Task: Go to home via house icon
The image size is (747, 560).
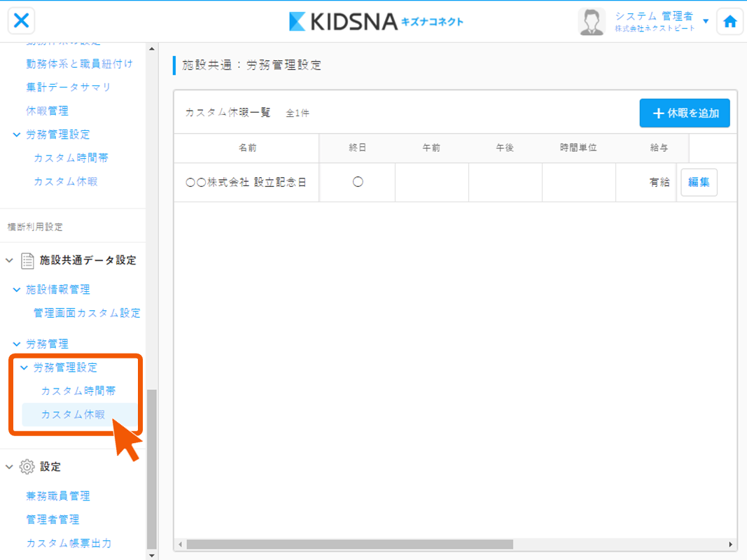Action: click(730, 22)
